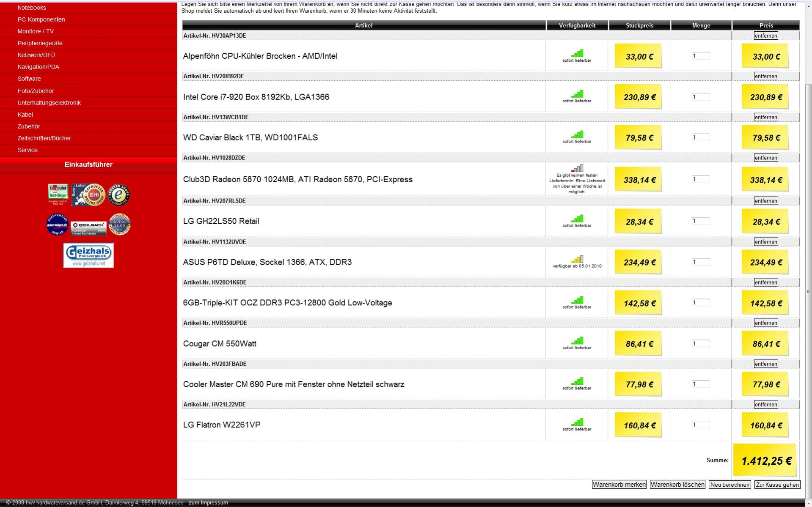Click 338,14 € unit price note
This screenshot has height=507, width=812.
(639, 180)
